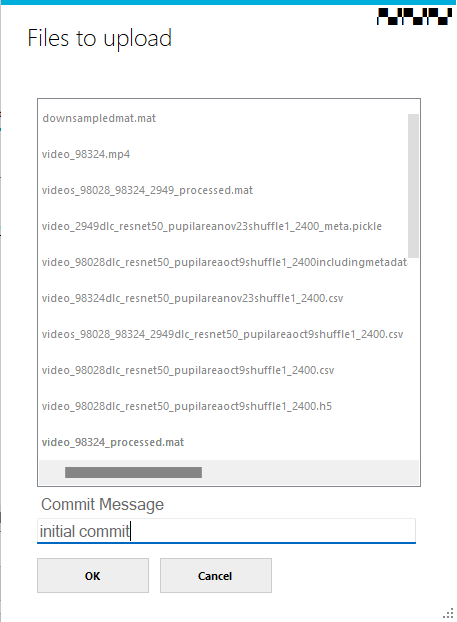Cancel the file upload dialog
Viewport: 457px width, 622px height.
point(216,576)
